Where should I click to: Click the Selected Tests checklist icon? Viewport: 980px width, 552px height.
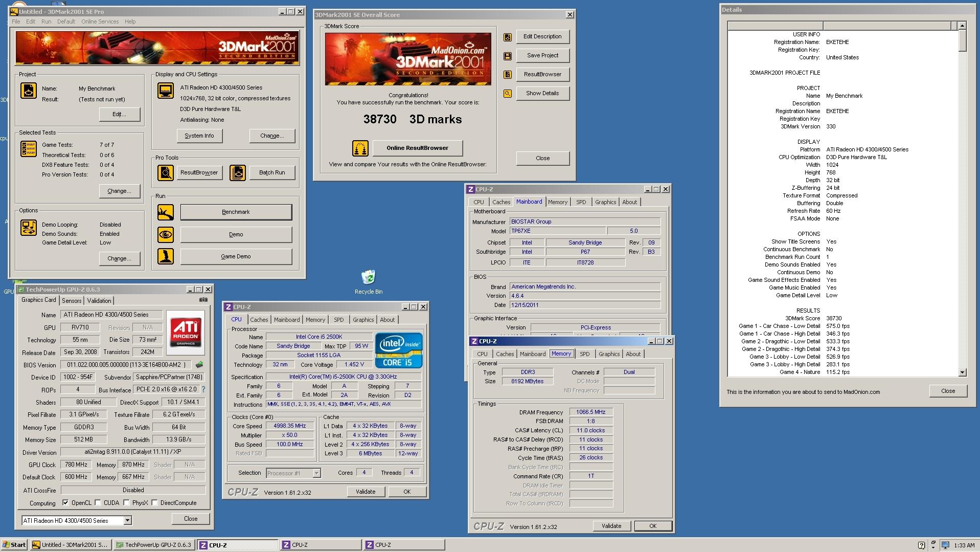[29, 149]
